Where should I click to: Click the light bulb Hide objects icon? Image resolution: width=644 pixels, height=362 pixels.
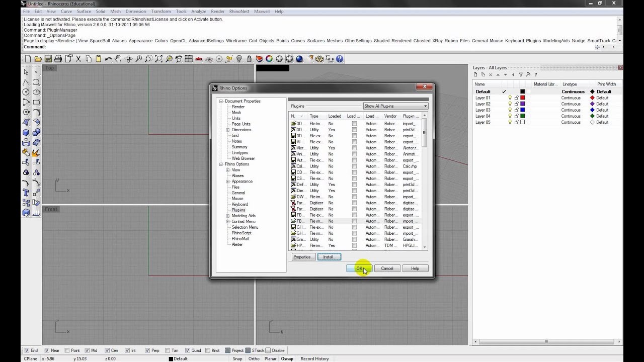240,59
